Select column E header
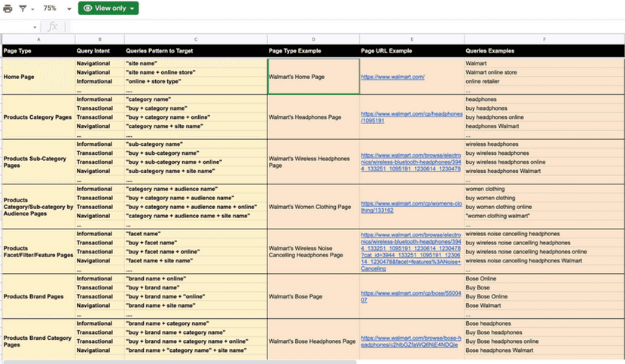The image size is (625, 364). [411, 38]
